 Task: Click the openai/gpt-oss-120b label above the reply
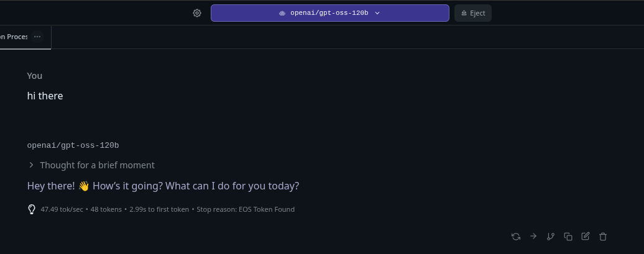(x=73, y=145)
